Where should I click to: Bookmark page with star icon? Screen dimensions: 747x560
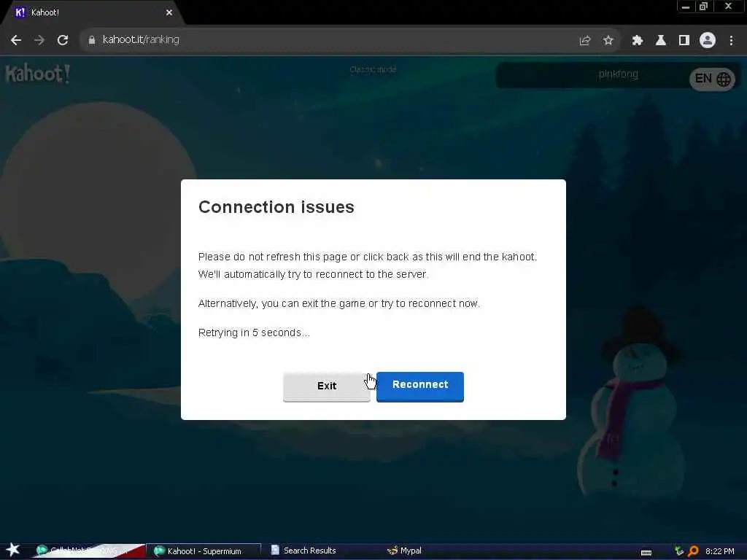[608, 41]
